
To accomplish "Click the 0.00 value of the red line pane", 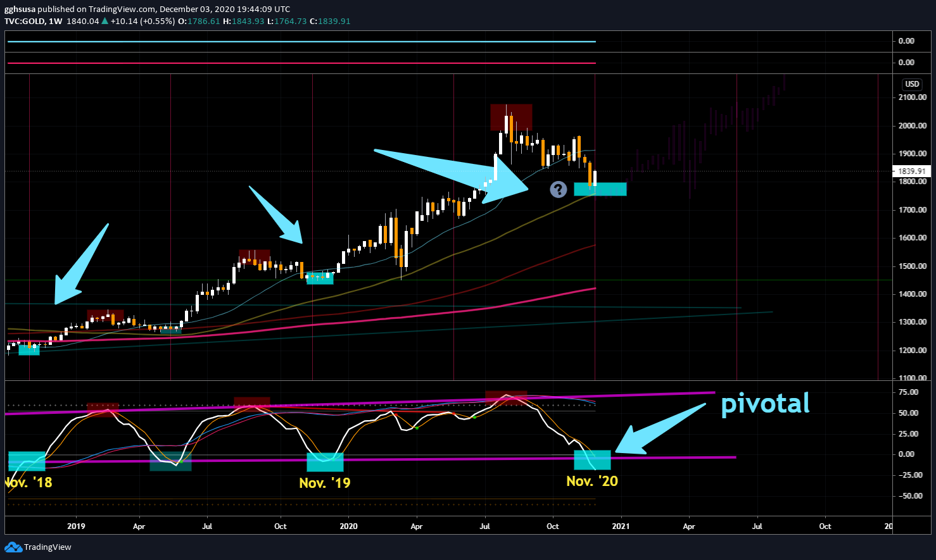I will 906,63.
